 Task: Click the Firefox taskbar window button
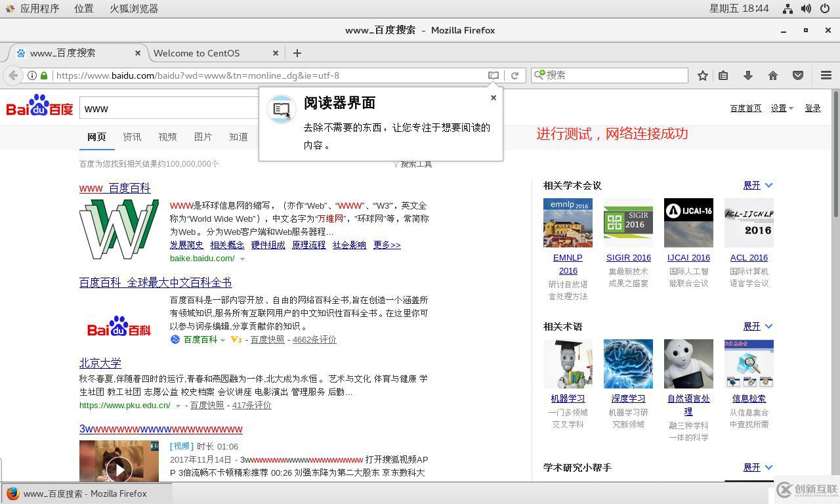coord(86,494)
